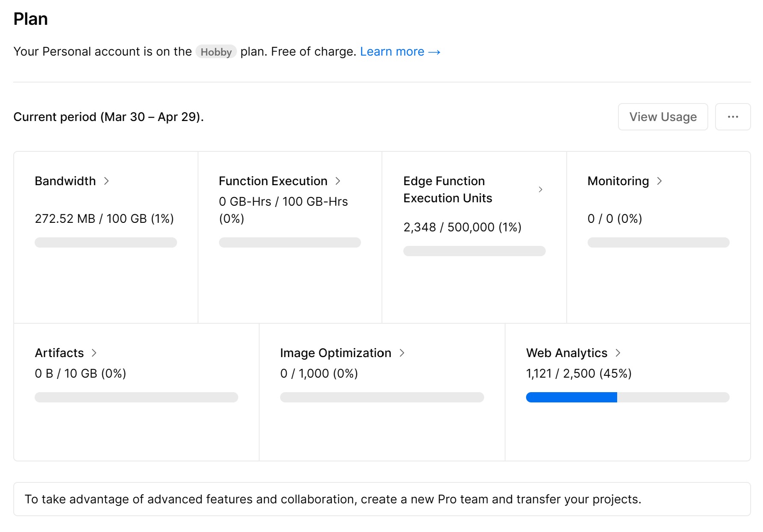
Task: Open the Function Execution usage label
Action: coord(273,181)
